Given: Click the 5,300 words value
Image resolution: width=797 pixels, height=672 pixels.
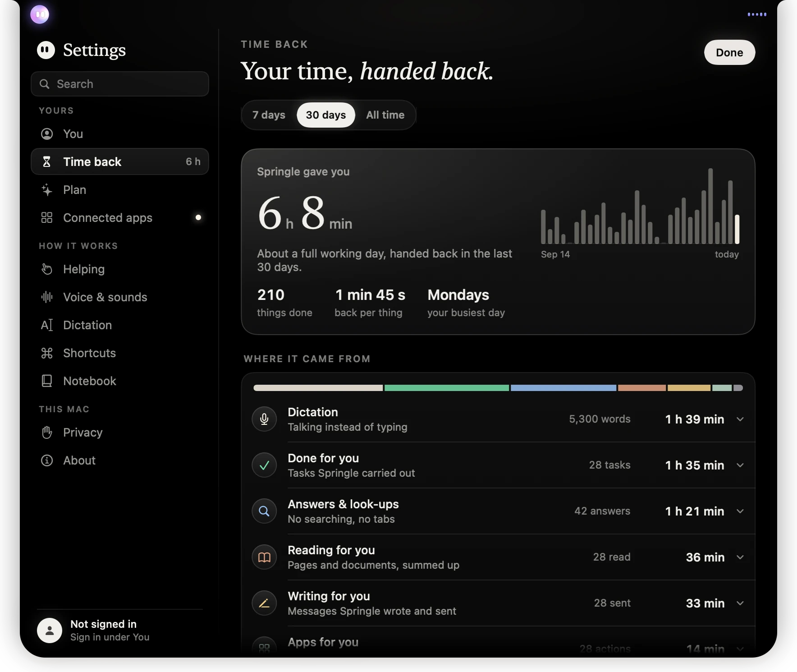Looking at the screenshot, I should click(x=600, y=419).
